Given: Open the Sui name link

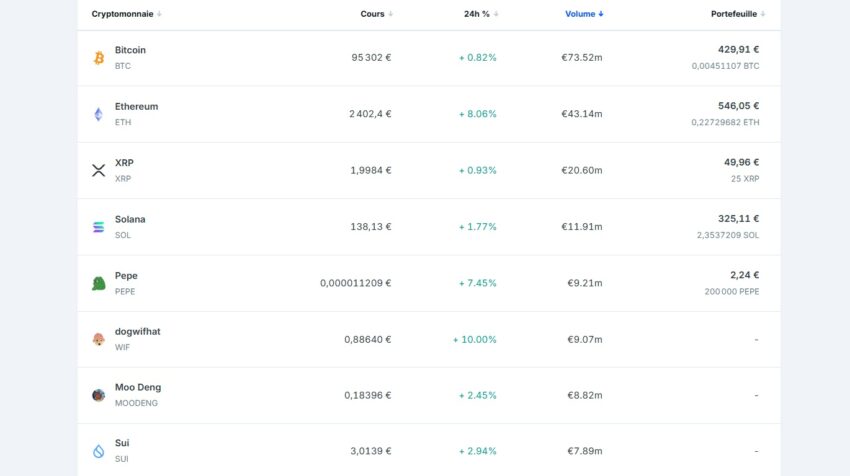Looking at the screenshot, I should point(122,443).
